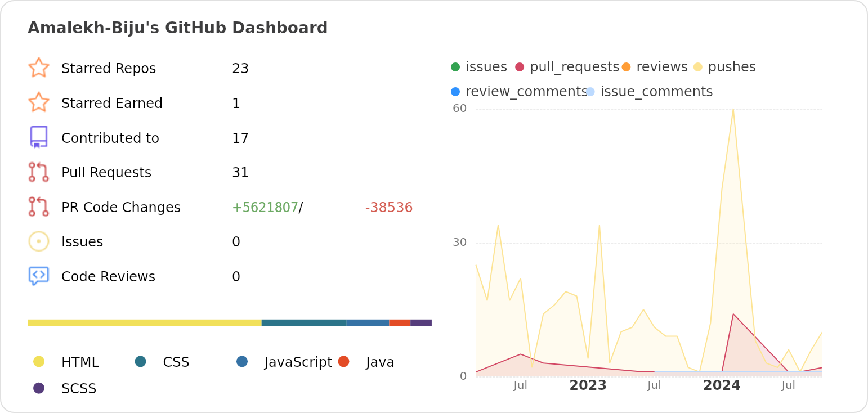Click the Starred Earned star icon

coord(39,102)
